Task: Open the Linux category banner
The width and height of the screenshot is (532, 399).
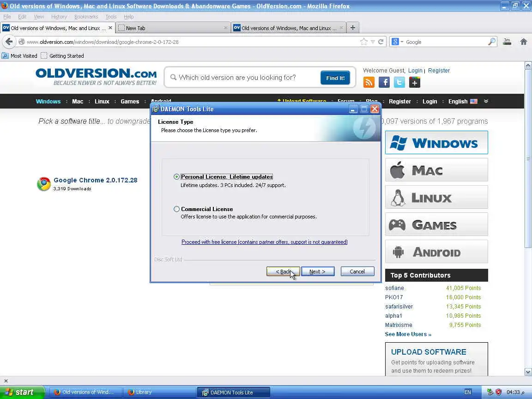Action: [x=436, y=197]
